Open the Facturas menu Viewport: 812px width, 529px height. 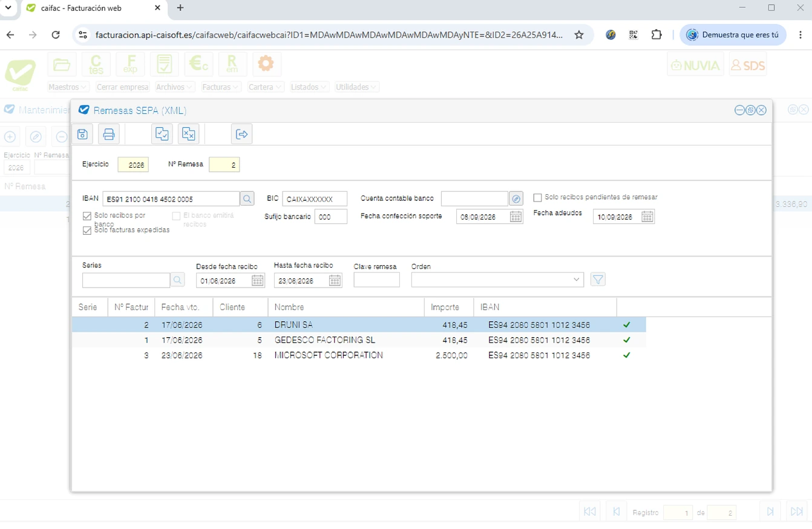point(221,87)
